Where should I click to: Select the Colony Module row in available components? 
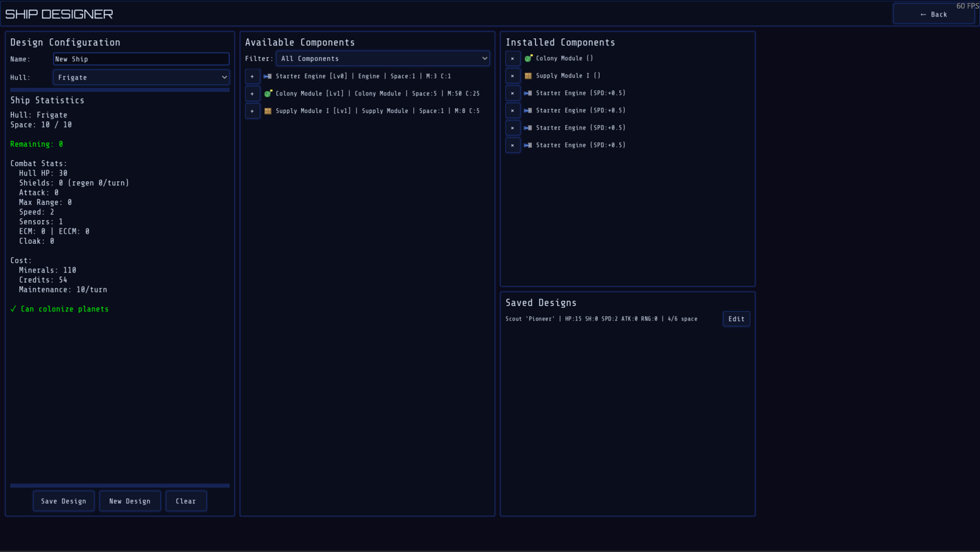click(x=377, y=94)
